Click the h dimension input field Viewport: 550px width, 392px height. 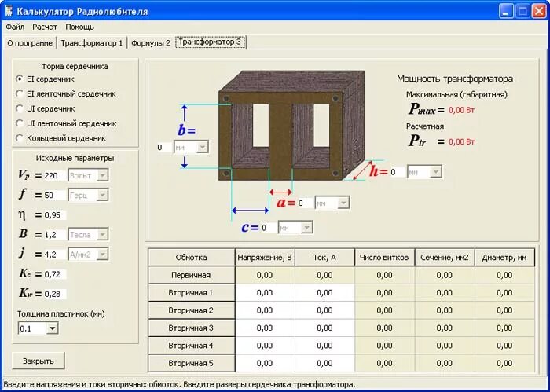pos(398,172)
